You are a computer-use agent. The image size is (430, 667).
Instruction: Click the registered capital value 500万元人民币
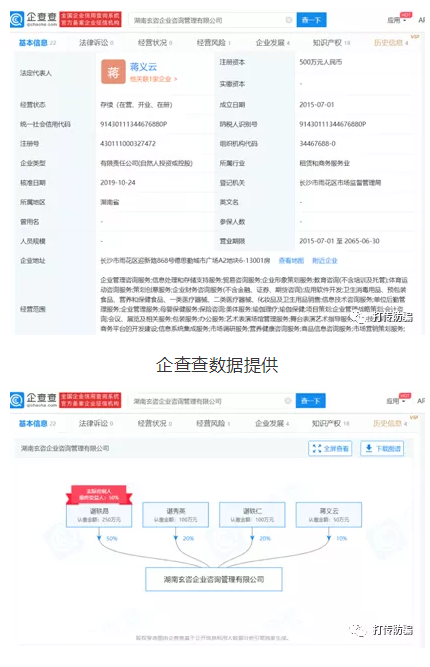321,62
